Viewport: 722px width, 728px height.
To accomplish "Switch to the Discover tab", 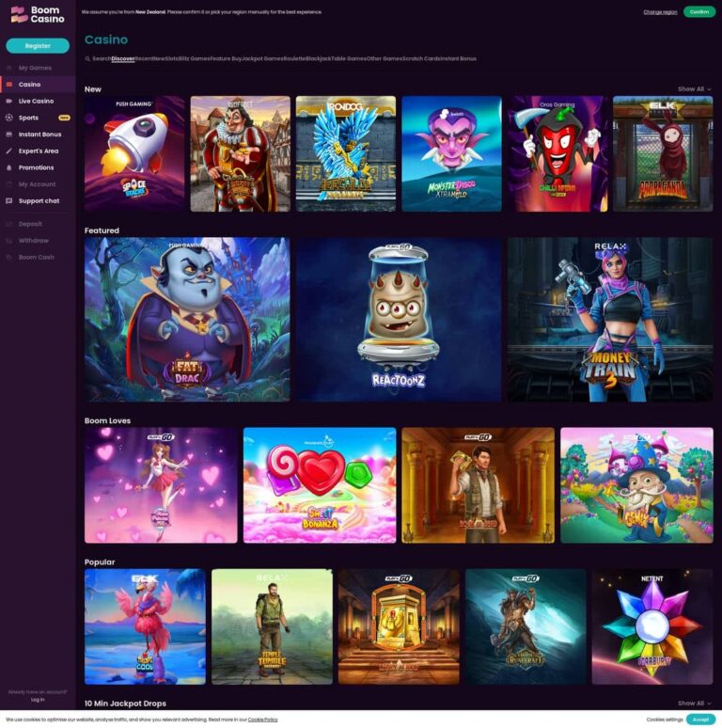I will pos(123,59).
